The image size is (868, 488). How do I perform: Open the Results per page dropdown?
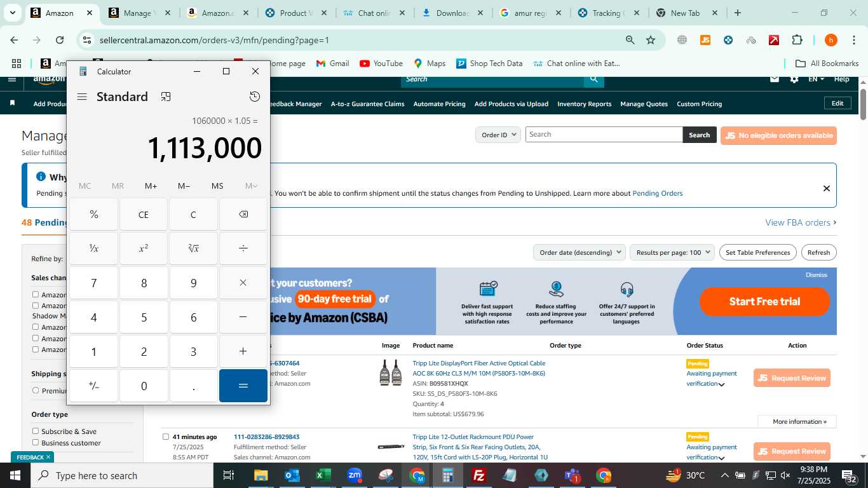tap(672, 252)
